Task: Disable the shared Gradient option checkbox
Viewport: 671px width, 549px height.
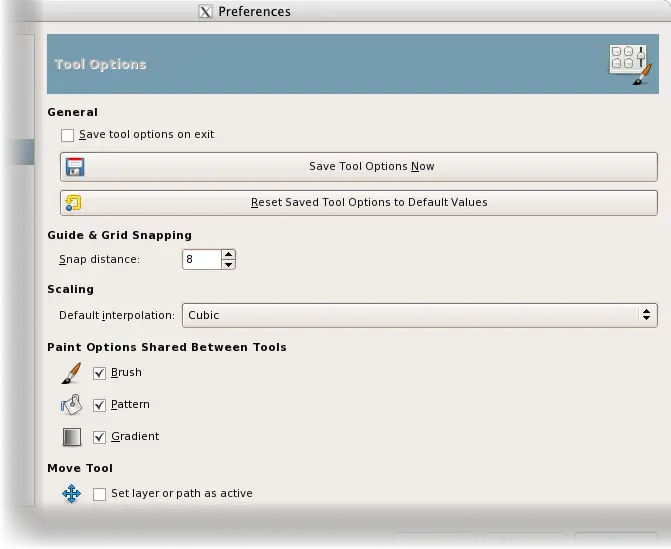Action: click(100, 437)
